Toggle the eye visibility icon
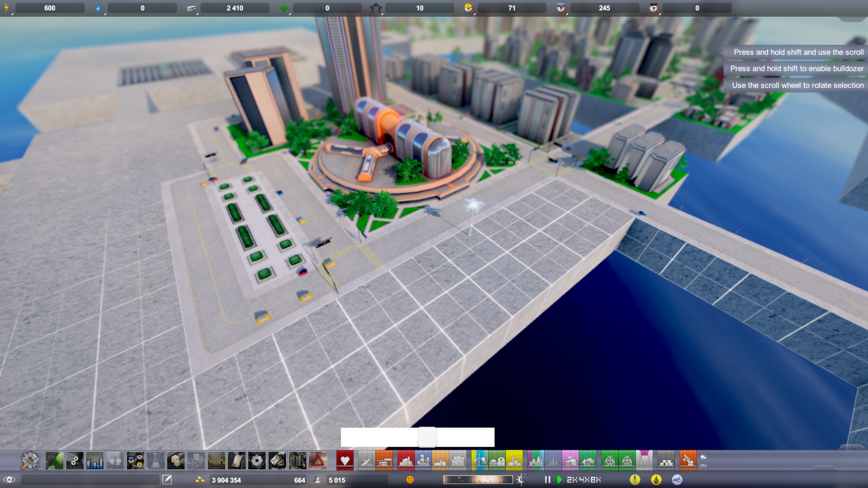 (9, 479)
